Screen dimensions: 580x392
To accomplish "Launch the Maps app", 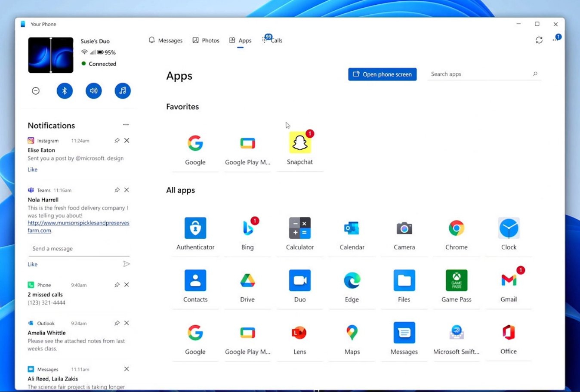I will [x=352, y=333].
